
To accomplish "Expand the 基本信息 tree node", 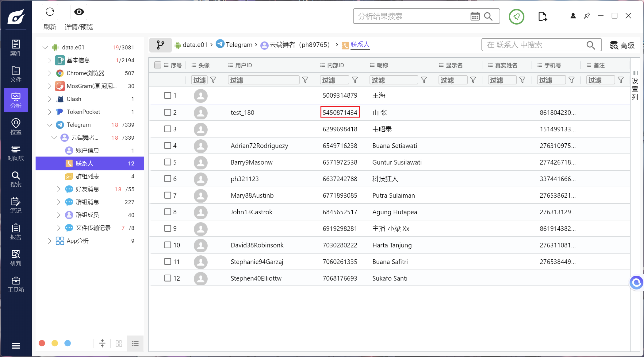I will (50, 60).
